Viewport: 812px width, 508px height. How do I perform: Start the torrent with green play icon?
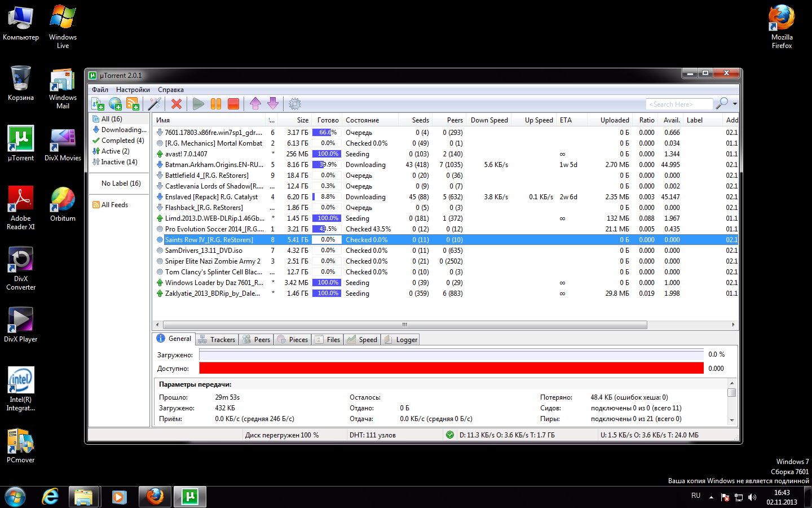click(x=198, y=104)
